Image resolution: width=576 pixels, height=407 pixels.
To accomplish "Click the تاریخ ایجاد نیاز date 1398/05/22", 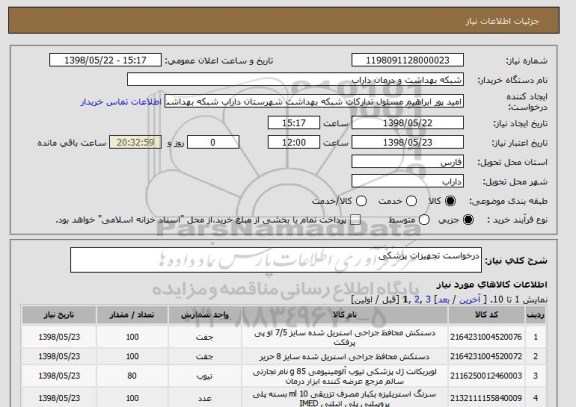I will point(407,123).
